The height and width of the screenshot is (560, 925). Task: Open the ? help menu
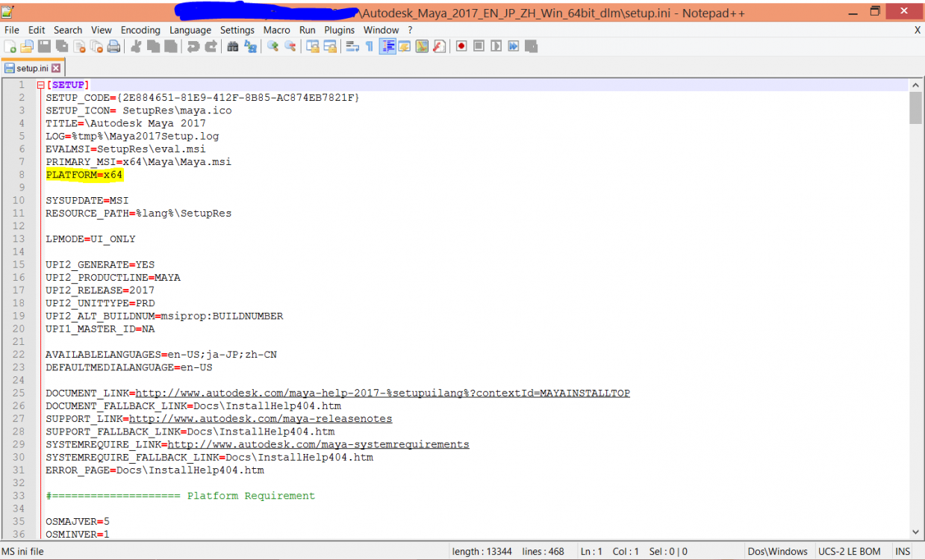click(410, 30)
